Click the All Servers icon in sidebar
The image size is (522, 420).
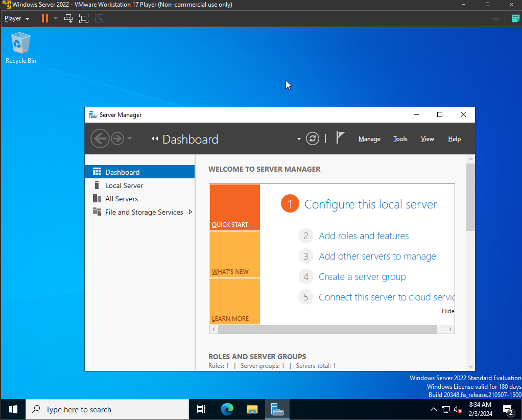point(97,199)
